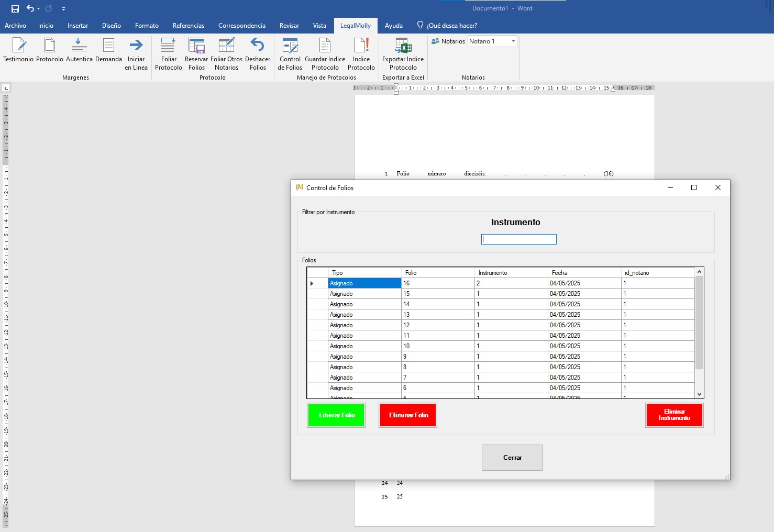Click the Indice Protocolo icon

(x=361, y=46)
